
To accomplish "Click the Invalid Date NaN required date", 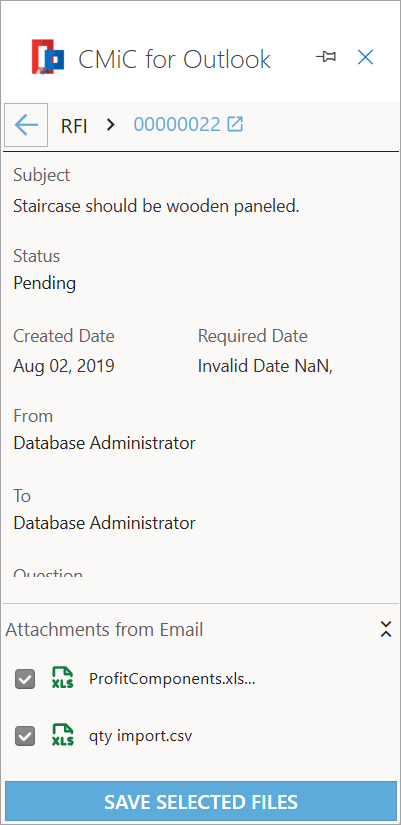I will 265,366.
